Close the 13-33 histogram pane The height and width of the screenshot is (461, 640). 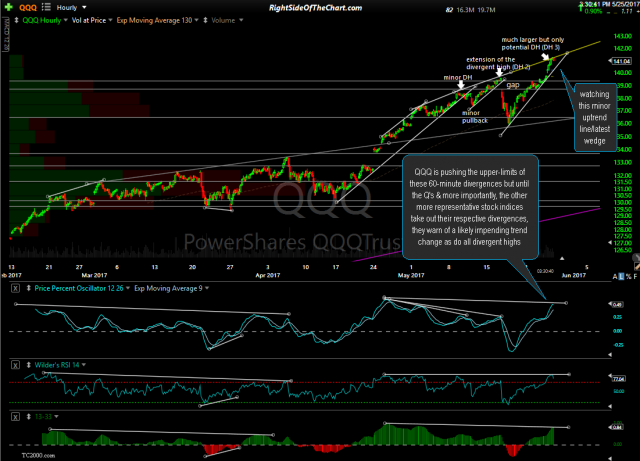pos(15,417)
